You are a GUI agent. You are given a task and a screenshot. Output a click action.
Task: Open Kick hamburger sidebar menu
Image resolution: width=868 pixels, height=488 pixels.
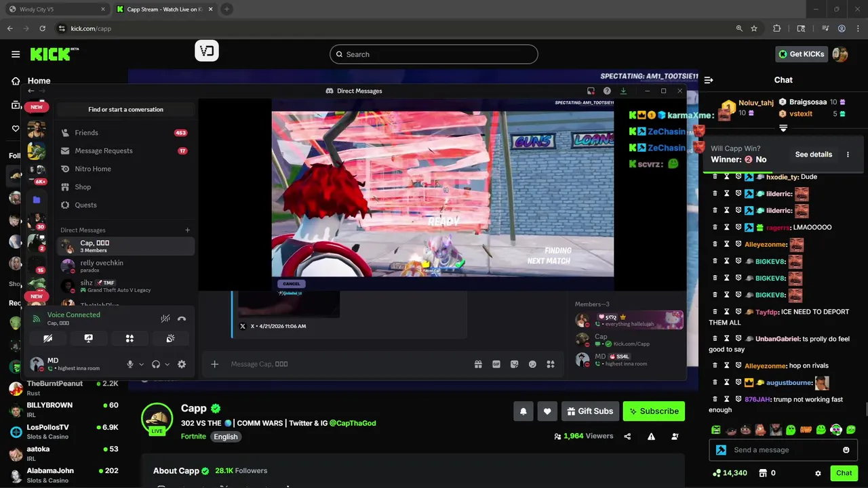pos(16,54)
